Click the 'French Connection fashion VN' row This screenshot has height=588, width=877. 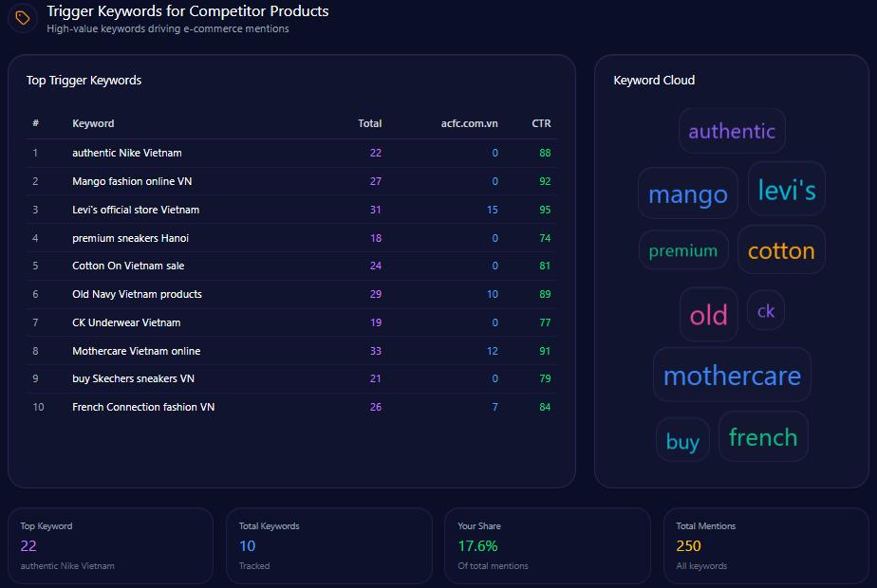[x=143, y=407]
